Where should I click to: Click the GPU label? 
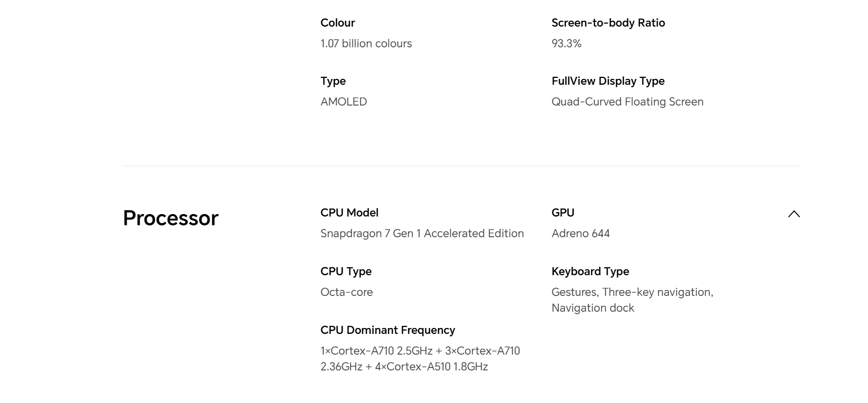(562, 213)
